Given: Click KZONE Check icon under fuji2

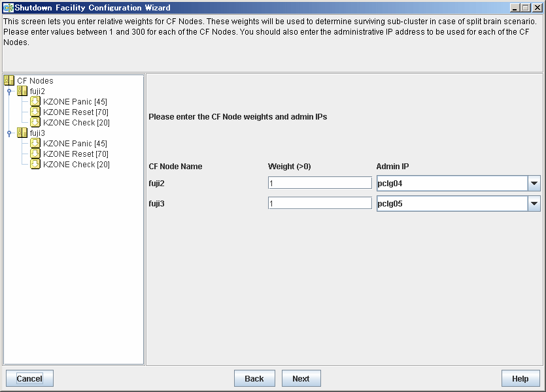Looking at the screenshot, I should point(35,122).
